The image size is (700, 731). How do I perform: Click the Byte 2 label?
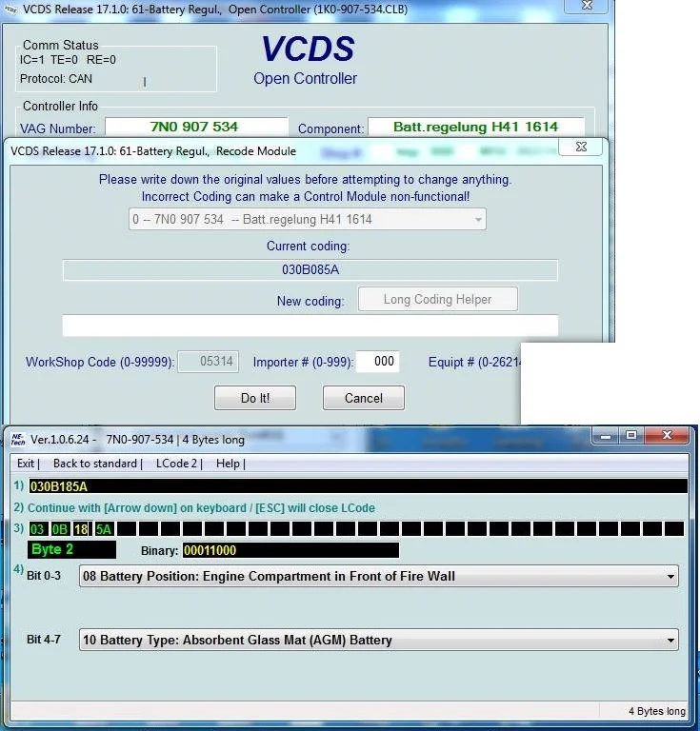(71, 549)
